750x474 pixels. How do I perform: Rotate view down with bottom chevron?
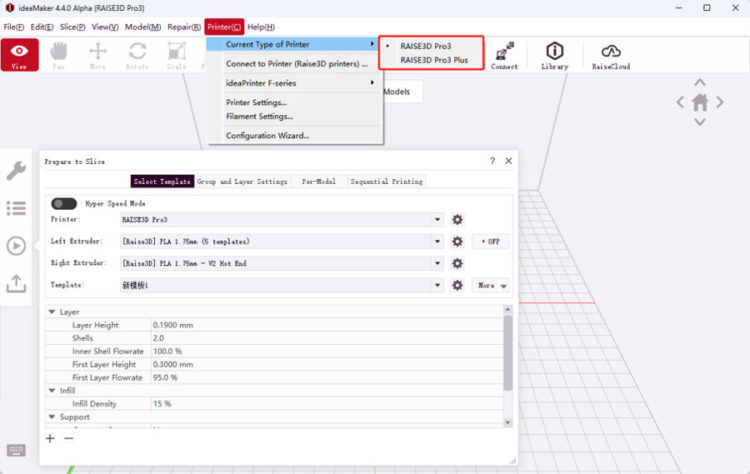pyautogui.click(x=700, y=122)
